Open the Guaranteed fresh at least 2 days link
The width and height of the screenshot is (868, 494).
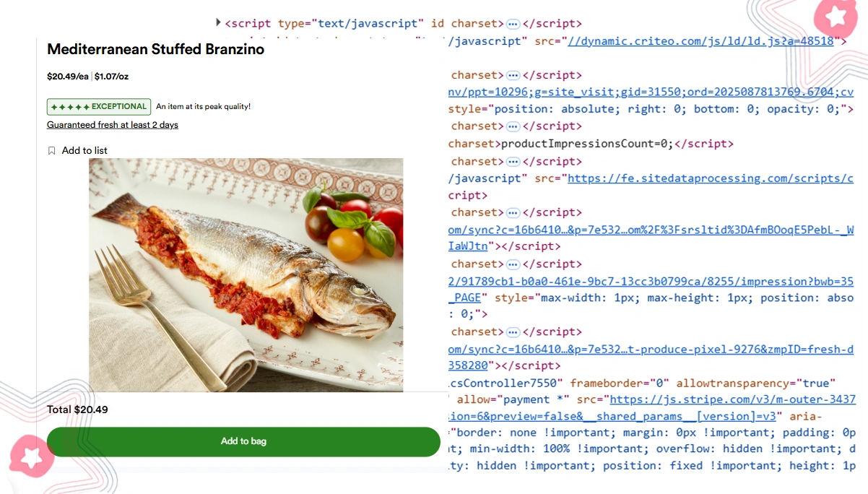click(113, 125)
